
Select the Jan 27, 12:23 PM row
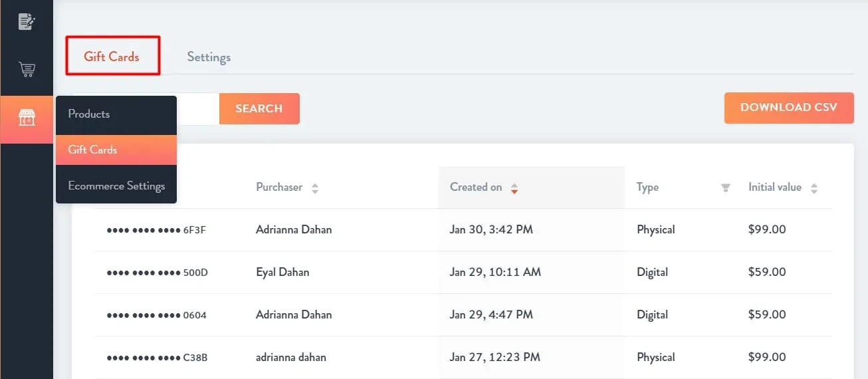tap(463, 358)
